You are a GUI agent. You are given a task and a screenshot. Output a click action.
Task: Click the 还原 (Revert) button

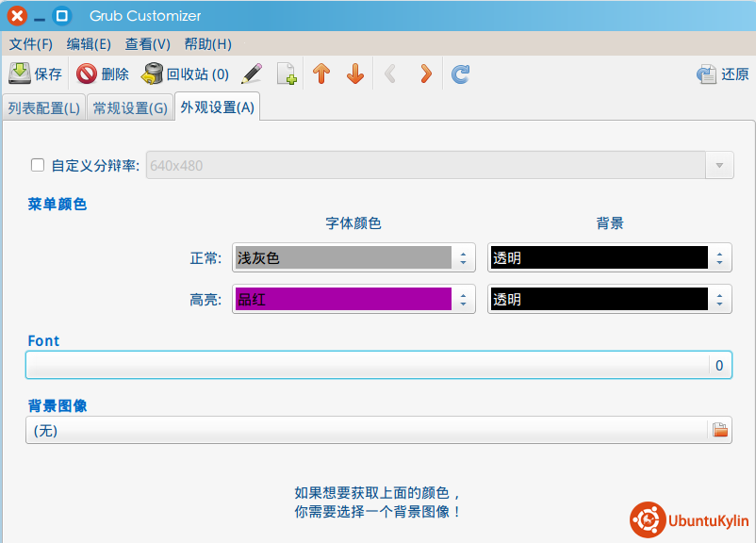723,74
